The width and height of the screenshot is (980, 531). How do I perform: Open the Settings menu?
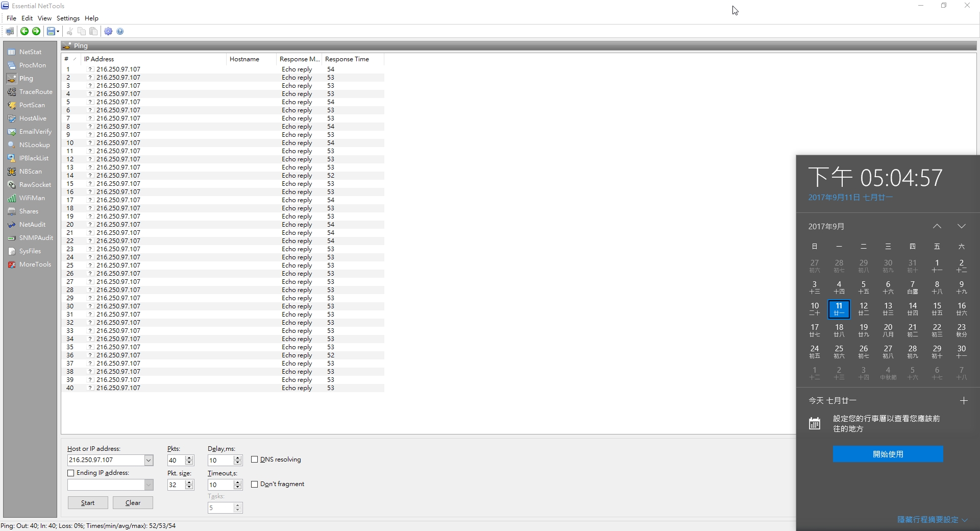click(x=68, y=18)
